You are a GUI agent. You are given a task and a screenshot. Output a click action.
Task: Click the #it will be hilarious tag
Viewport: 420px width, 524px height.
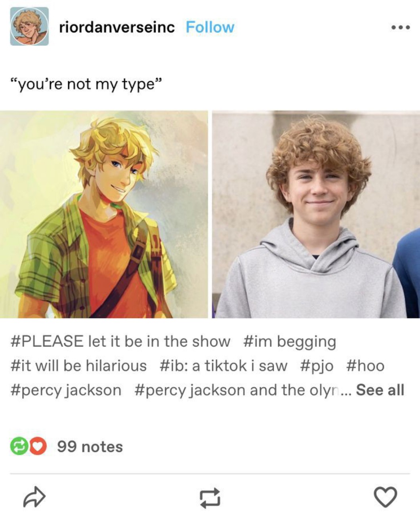pyautogui.click(x=78, y=366)
